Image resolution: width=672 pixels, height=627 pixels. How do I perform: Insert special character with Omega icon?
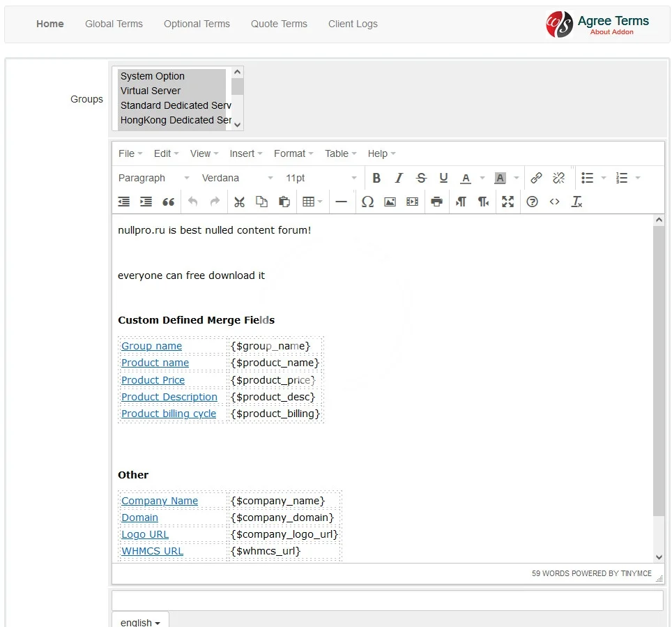[x=367, y=202]
